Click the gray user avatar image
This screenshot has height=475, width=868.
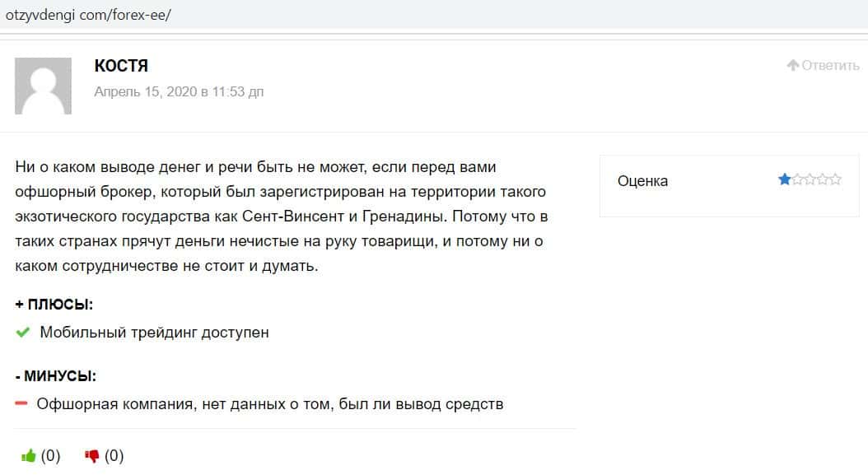(x=44, y=86)
